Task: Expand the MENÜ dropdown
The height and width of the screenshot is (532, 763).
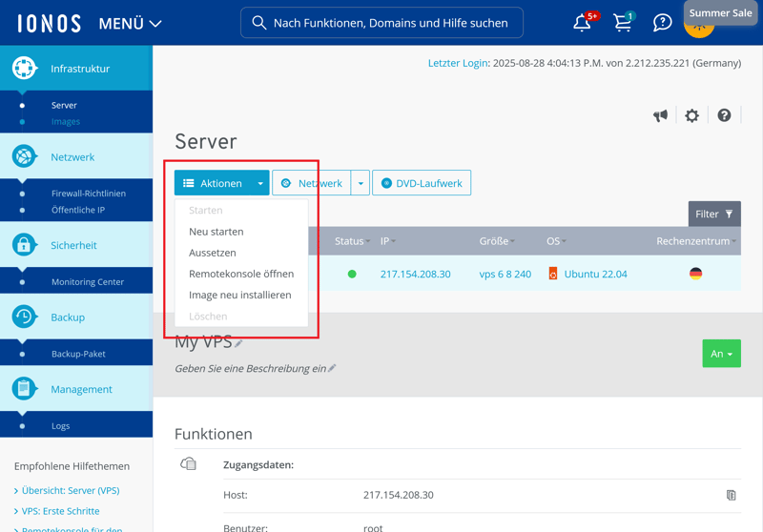Action: 130,23
